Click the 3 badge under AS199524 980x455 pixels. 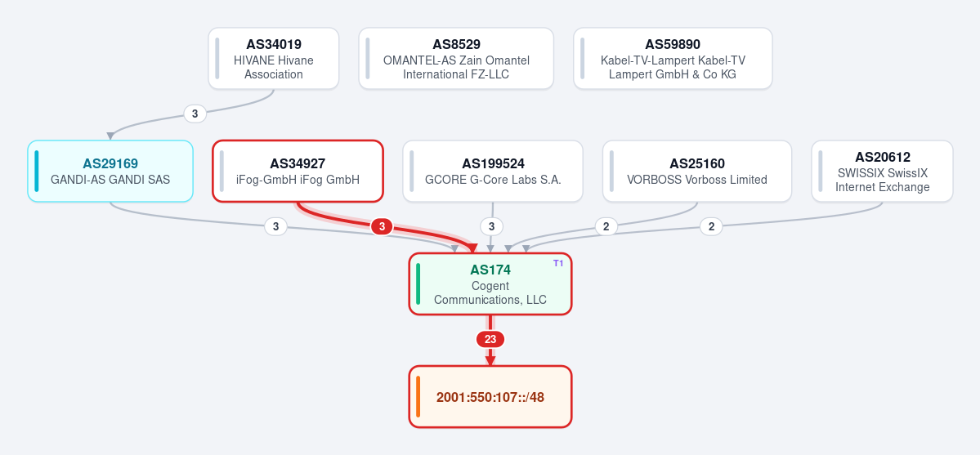click(x=492, y=226)
